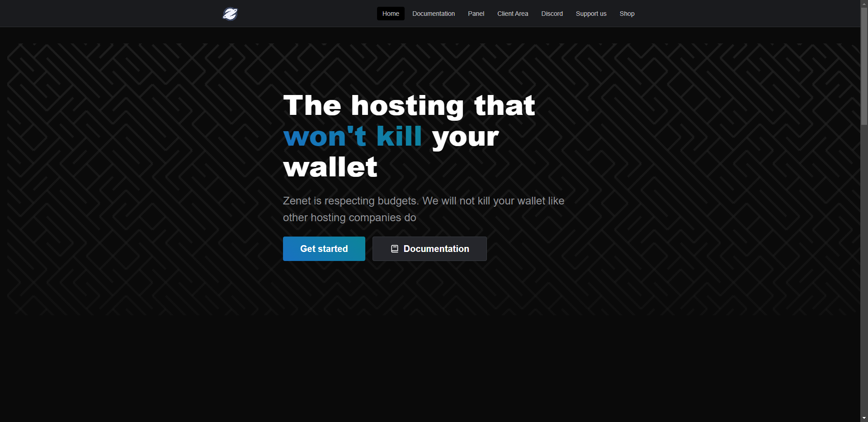
Task: Click the word "wallet" in the headline
Action: [x=330, y=167]
